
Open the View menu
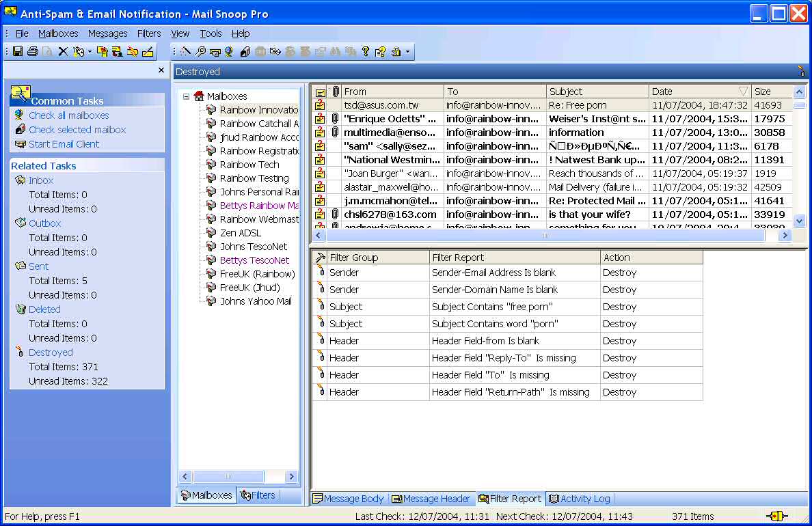point(180,33)
